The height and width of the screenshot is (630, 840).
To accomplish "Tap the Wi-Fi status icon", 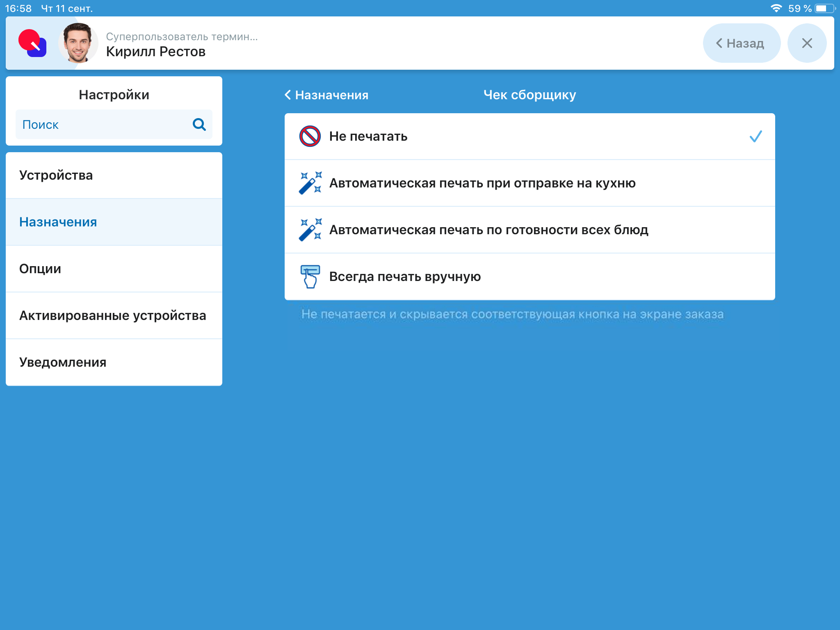I will click(x=776, y=8).
